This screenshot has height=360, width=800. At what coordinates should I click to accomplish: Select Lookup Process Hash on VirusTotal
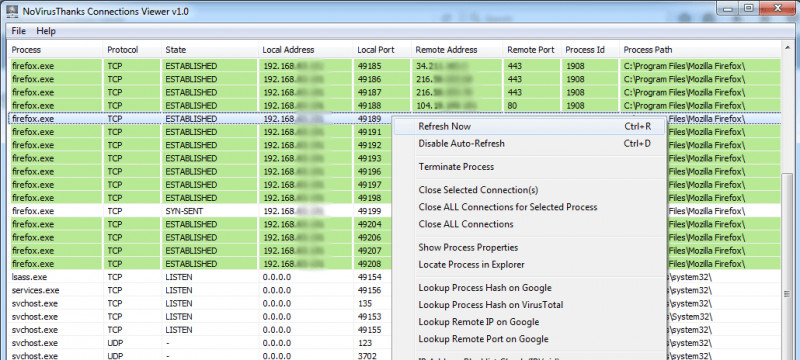530,305
